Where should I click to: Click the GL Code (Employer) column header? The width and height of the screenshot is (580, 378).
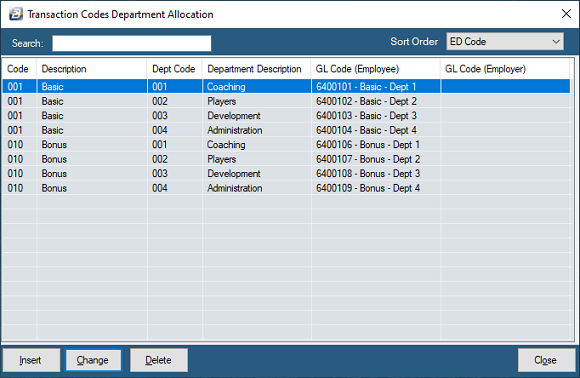click(505, 69)
